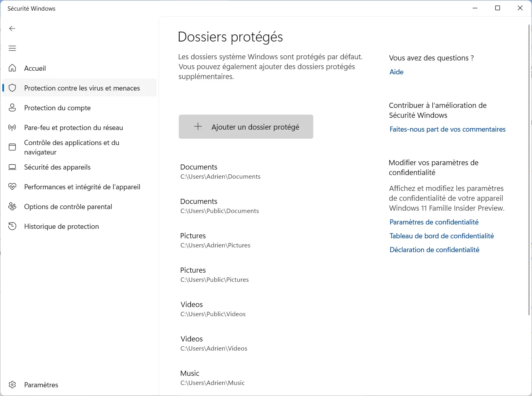Toggle the hamburger navigation menu
This screenshot has width=532, height=396.
(x=12, y=48)
